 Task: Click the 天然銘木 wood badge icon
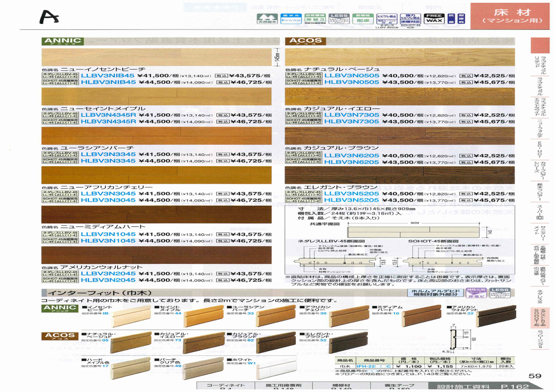(268, 18)
